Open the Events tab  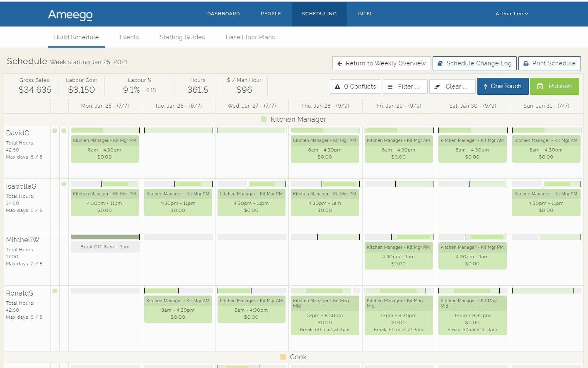(x=129, y=37)
